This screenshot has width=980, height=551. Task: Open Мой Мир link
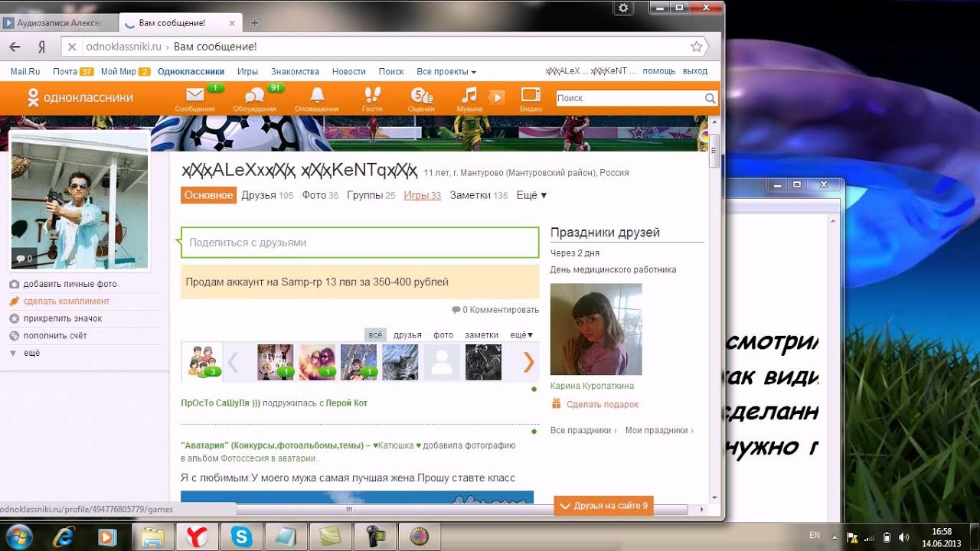pos(119,71)
